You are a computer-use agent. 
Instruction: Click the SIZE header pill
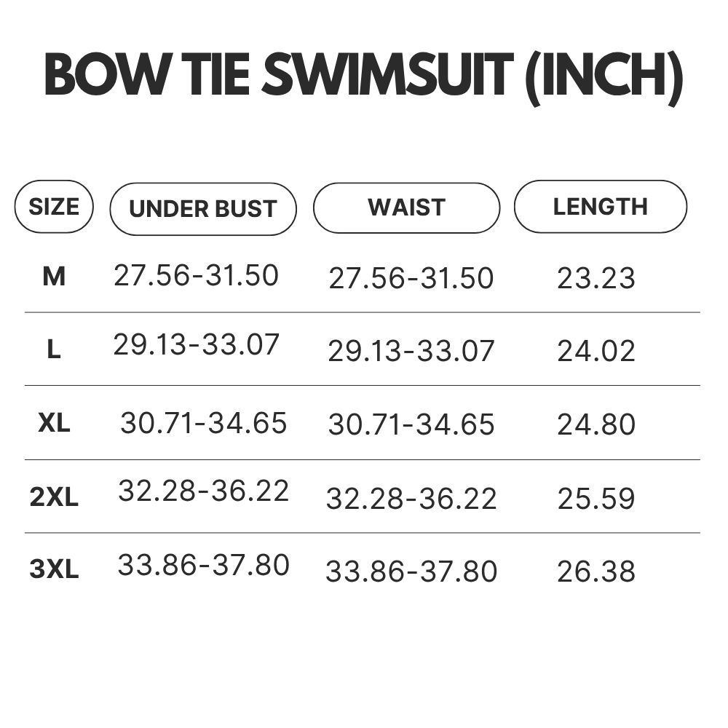click(54, 207)
